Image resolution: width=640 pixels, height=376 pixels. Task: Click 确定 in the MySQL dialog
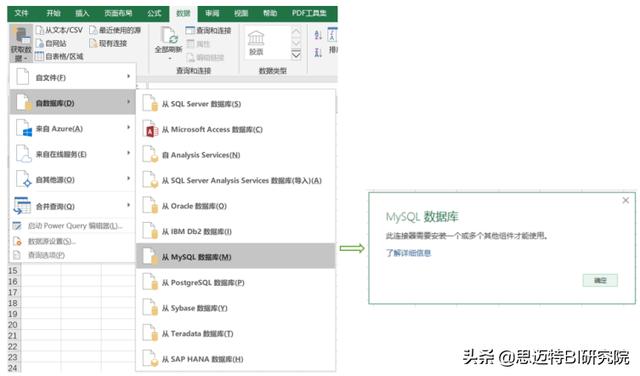point(600,280)
